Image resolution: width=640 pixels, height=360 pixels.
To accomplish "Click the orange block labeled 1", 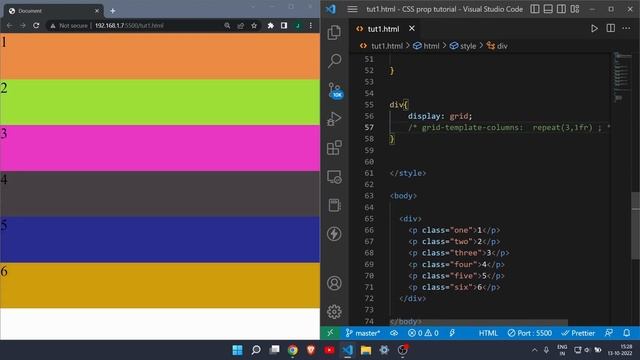I will pos(160,56).
